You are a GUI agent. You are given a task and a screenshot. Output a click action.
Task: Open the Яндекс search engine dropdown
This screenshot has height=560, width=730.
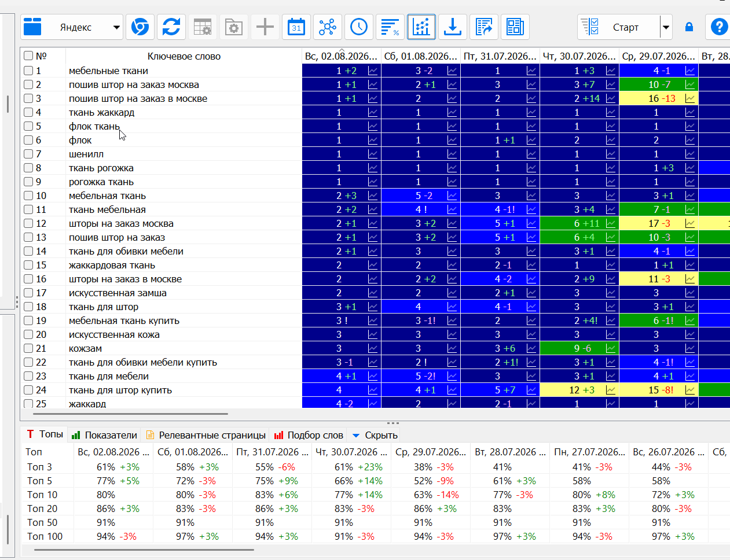[x=72, y=27]
